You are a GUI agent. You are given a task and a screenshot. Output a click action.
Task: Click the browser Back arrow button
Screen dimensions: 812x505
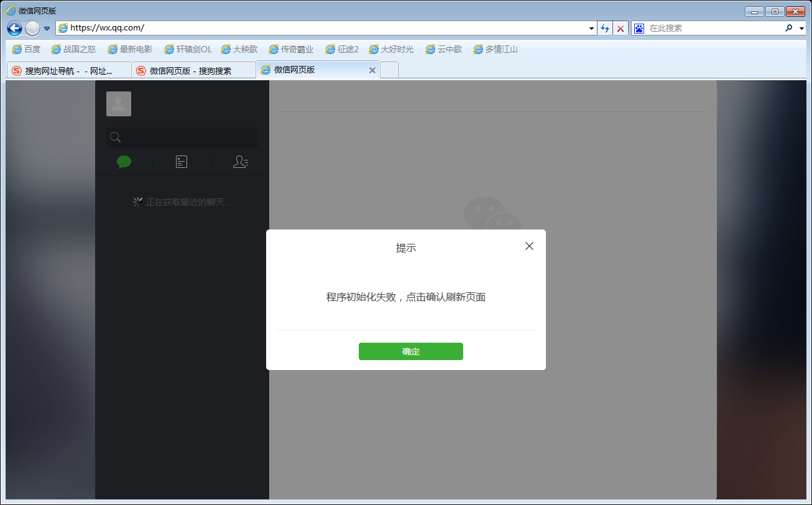[14, 28]
